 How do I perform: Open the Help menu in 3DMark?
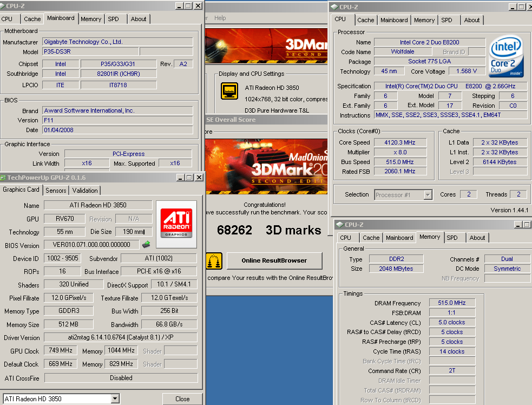click(x=220, y=18)
